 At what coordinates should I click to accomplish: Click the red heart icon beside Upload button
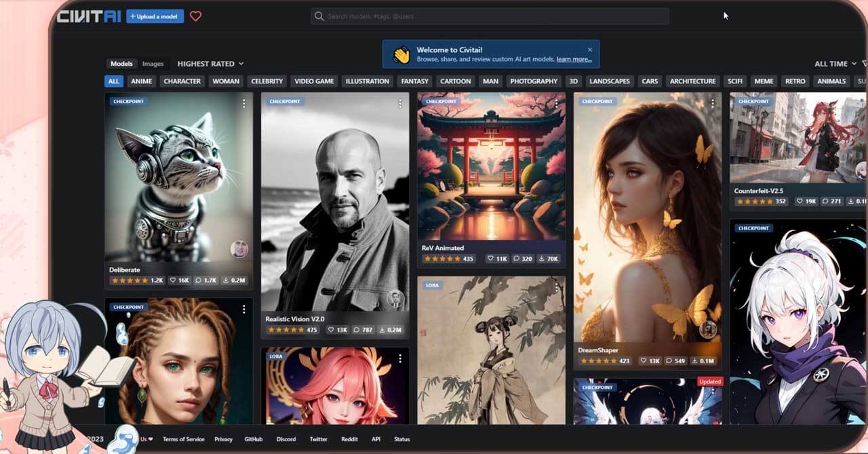[x=195, y=16]
